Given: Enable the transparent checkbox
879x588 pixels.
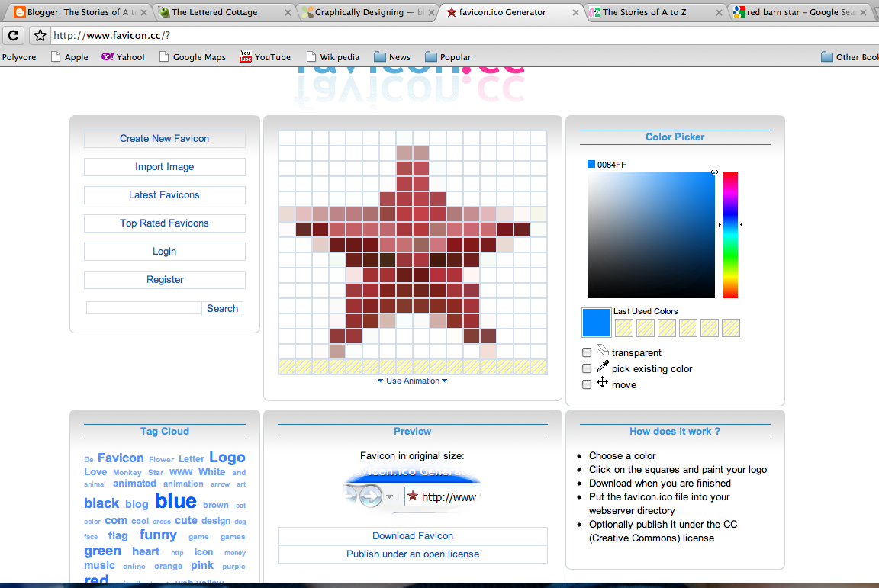Looking at the screenshot, I should click(586, 352).
